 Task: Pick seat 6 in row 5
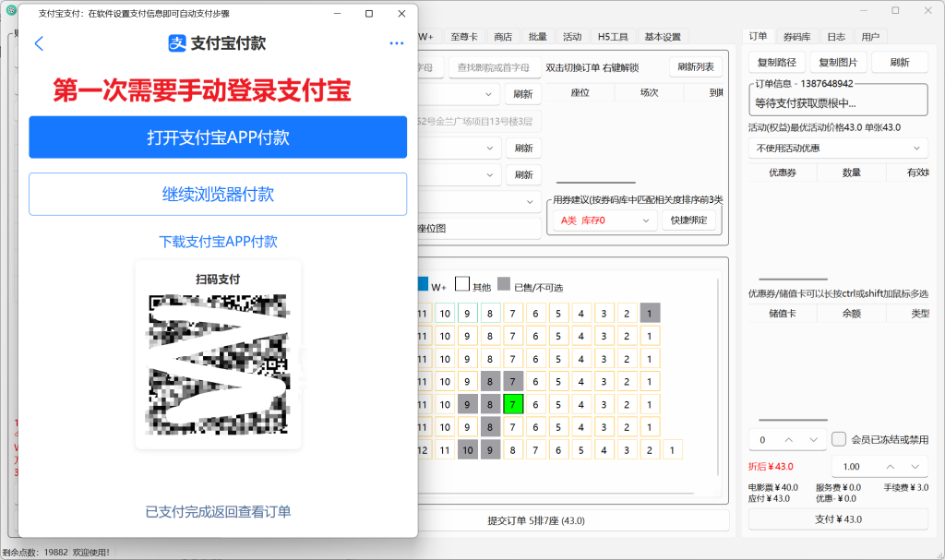(536, 404)
